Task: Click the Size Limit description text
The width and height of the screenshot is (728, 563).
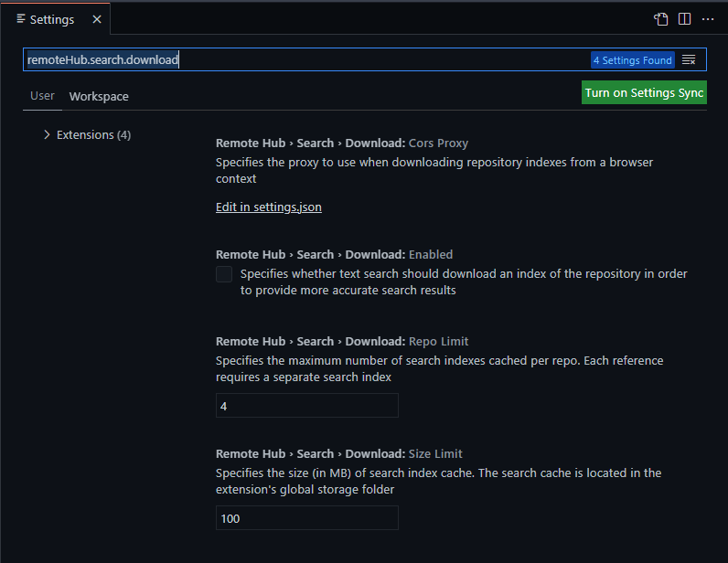Action: click(439, 481)
